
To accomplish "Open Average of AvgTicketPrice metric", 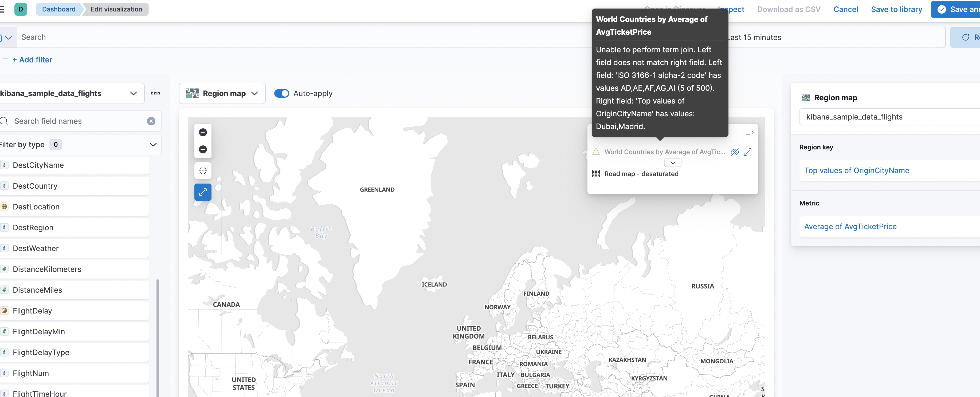I will (x=850, y=227).
